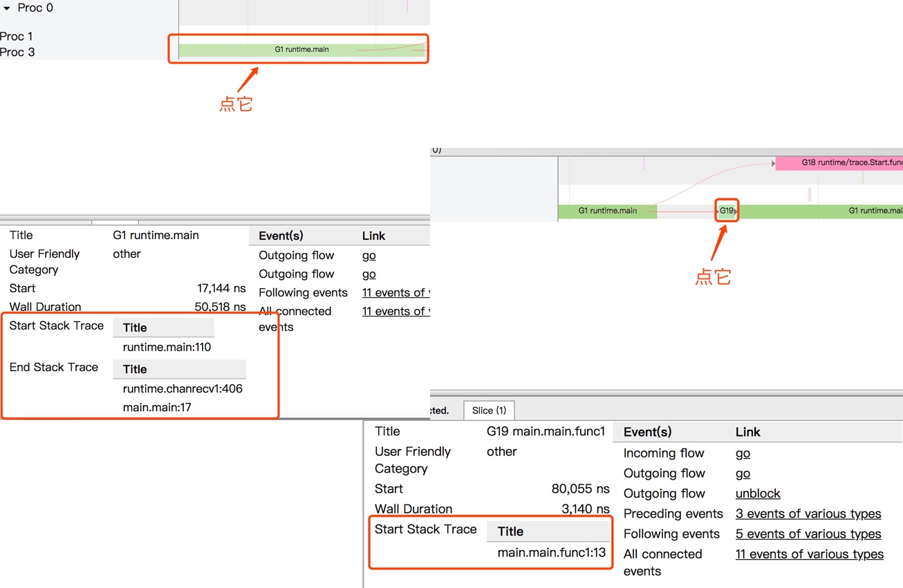Select the Proc 1 row label
Screen dimensions: 903x588
click(17, 37)
